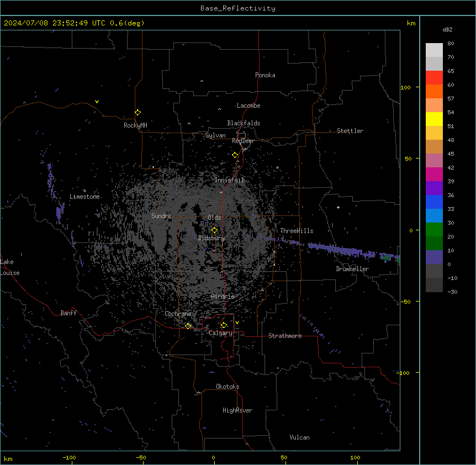This screenshot has height=465, width=476.
Task: Click the Sundre label
Action: pyautogui.click(x=161, y=216)
